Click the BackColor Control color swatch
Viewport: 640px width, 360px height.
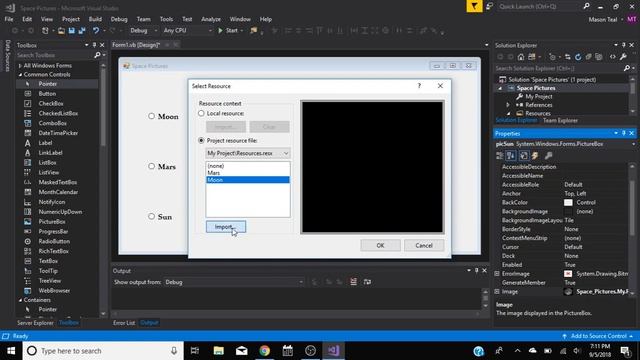[568, 202]
